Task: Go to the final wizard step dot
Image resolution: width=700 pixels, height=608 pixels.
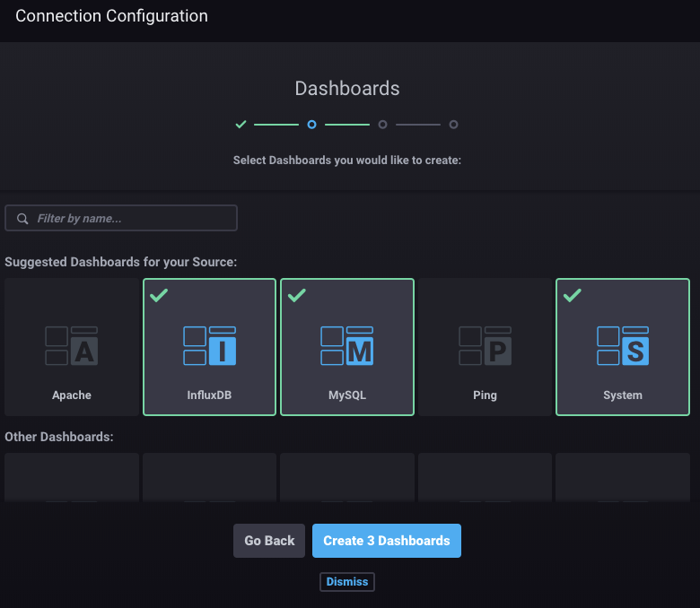Action: pyautogui.click(x=453, y=125)
